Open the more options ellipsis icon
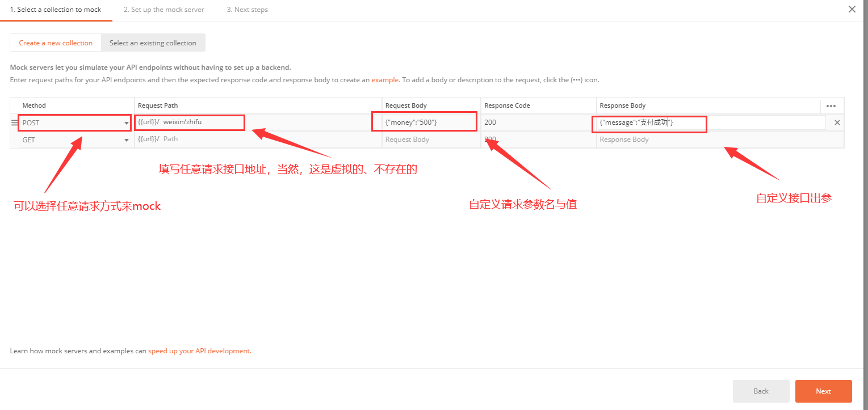Viewport: 868px width, 410px height. (x=831, y=106)
